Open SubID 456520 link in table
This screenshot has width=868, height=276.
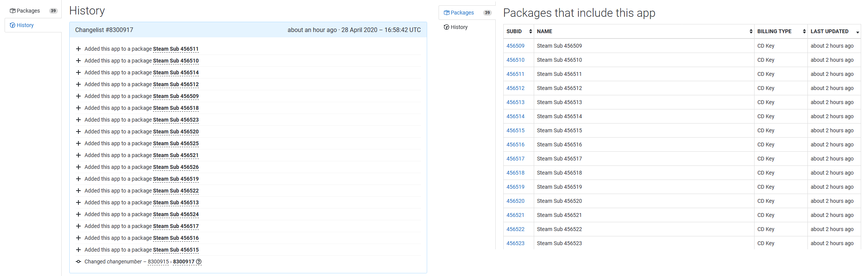click(515, 201)
